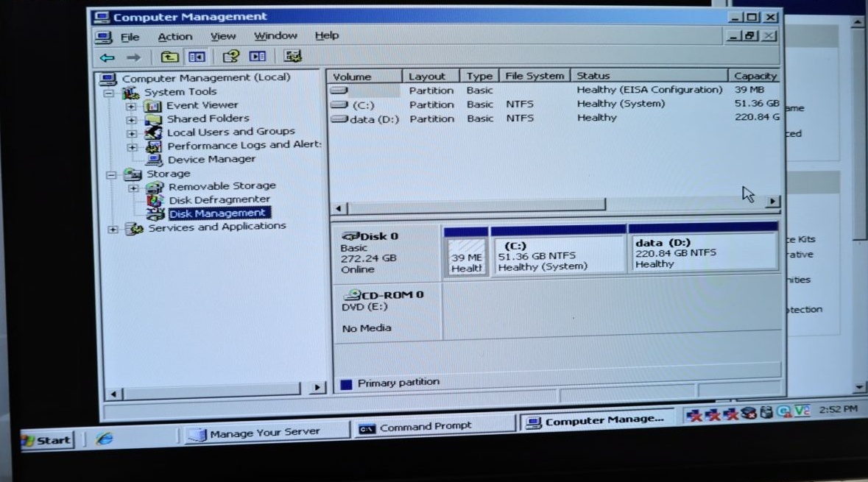This screenshot has height=482, width=868.
Task: Open Command Prompt from the taskbar
Action: (429, 423)
